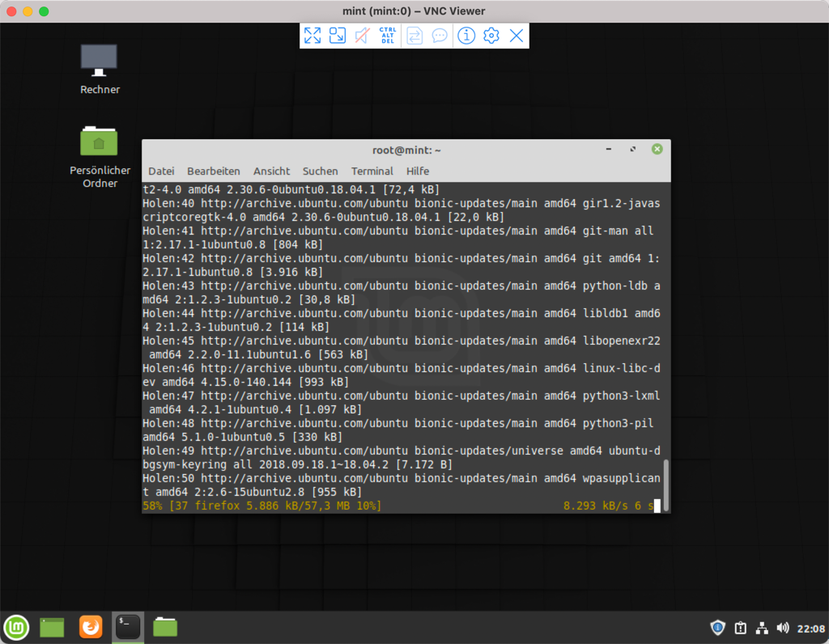Open removable drives tray icon

(740, 628)
